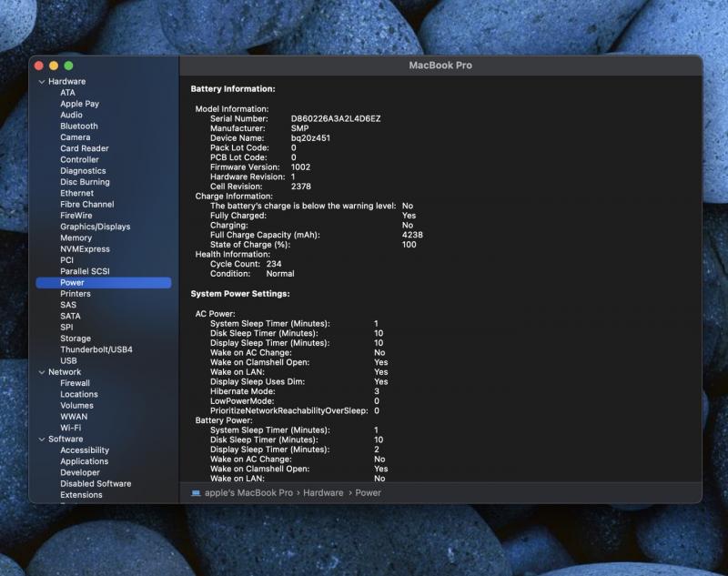728x576 pixels.
Task: Select PCI in the sidebar
Action: click(66, 260)
